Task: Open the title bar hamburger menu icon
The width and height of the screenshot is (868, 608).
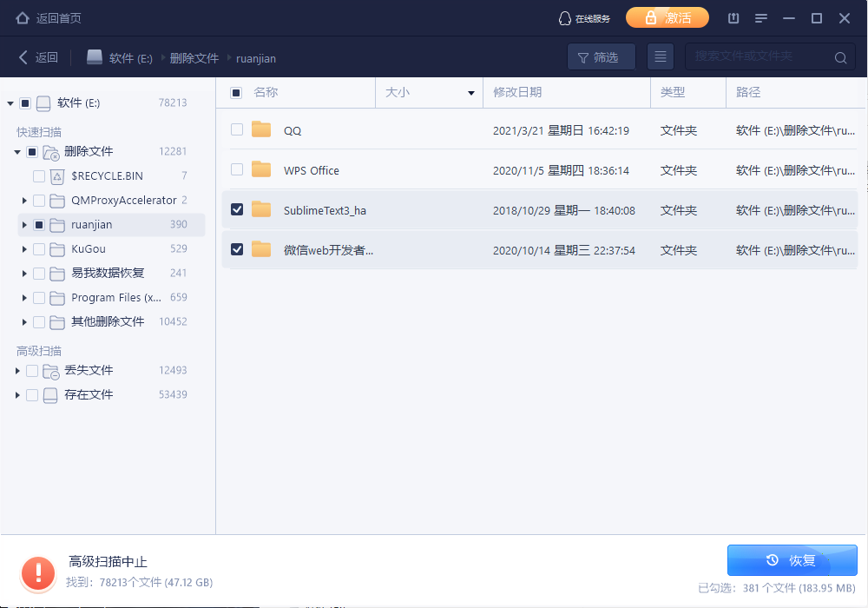Action: click(x=761, y=18)
